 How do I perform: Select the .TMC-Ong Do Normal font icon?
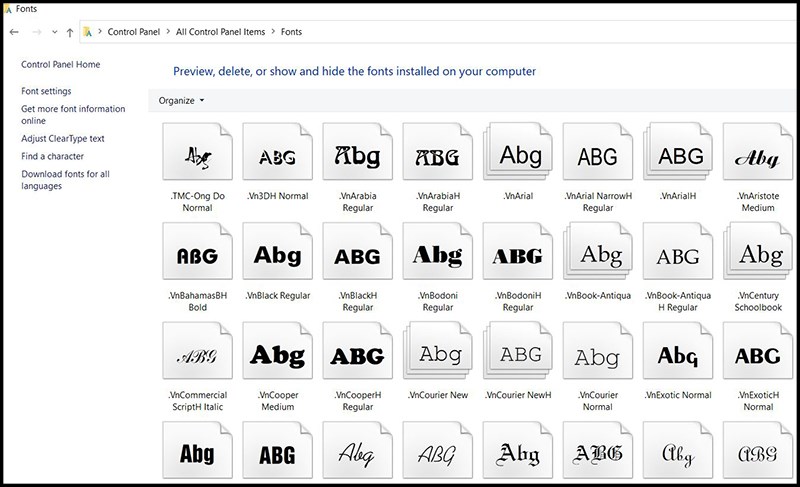(197, 155)
